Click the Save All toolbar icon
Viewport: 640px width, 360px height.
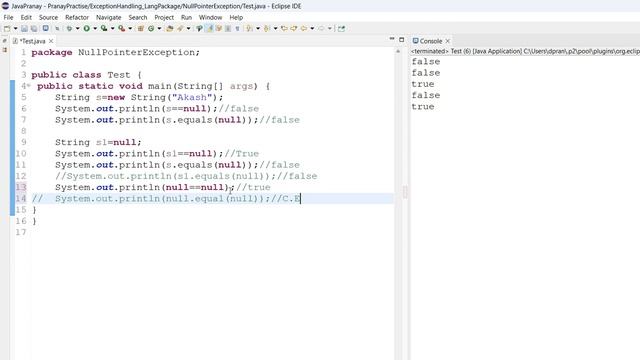click(x=34, y=29)
